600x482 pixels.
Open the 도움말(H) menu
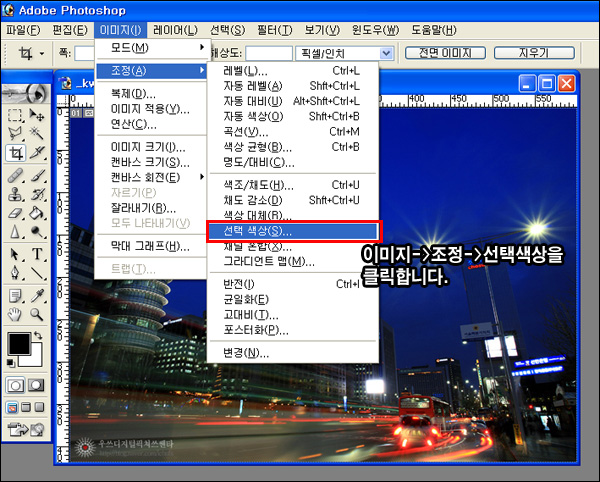(x=434, y=30)
